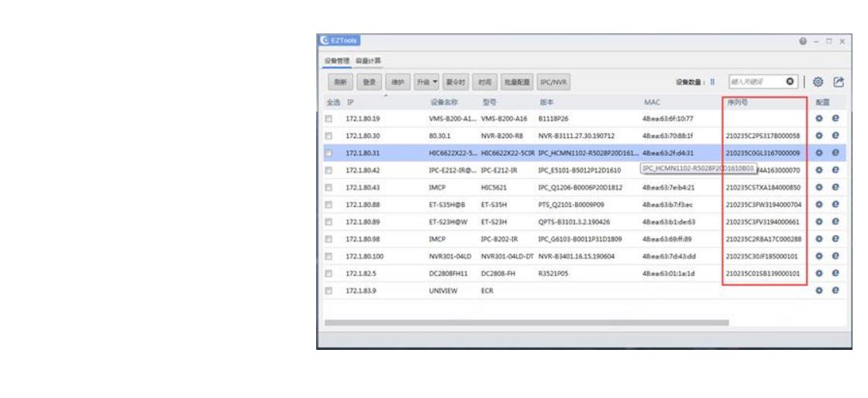Click the horizontal scrollbar at bottom
The image size is (868, 398).
click(x=527, y=322)
